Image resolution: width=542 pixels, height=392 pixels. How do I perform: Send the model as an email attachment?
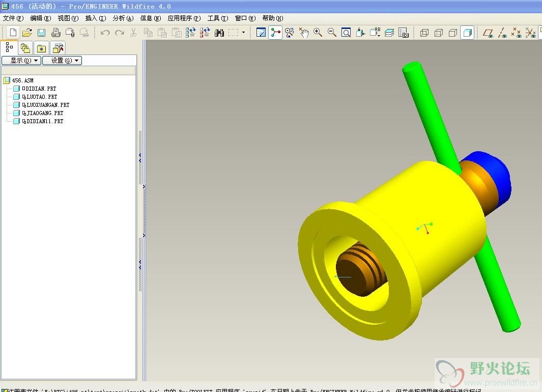tap(70, 33)
